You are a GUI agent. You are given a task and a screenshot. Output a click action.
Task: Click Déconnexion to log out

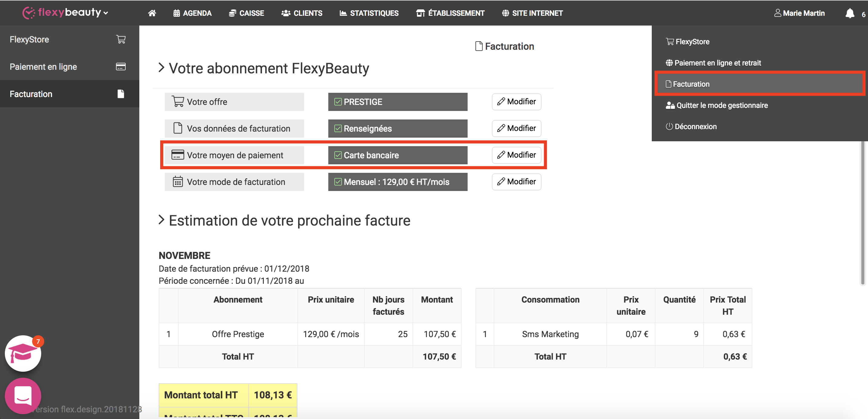pos(691,126)
